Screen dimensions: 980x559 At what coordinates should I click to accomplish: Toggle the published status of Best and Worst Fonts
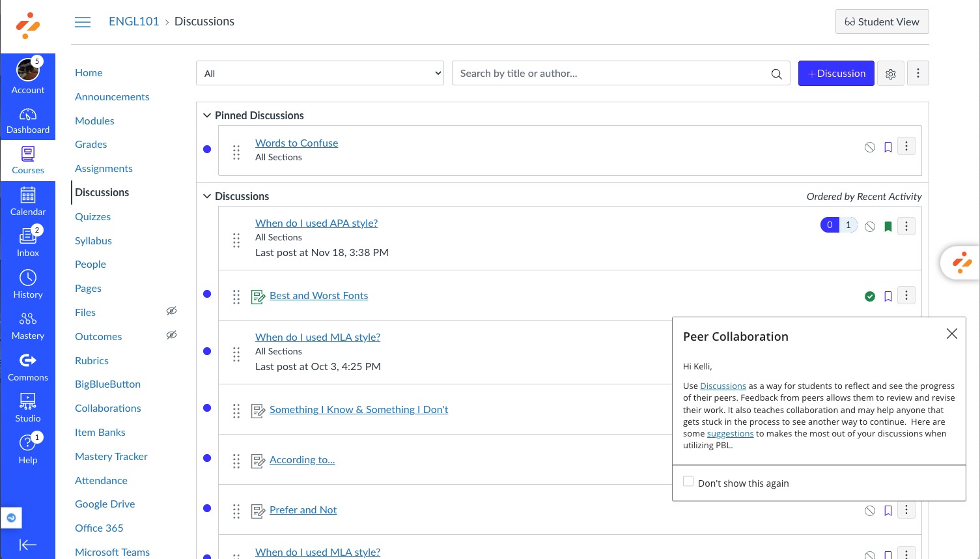click(869, 296)
